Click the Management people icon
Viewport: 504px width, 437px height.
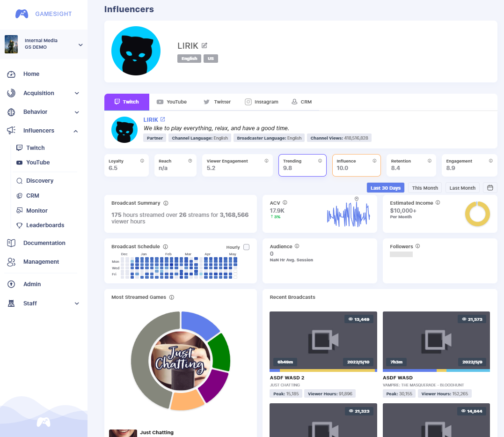11,262
